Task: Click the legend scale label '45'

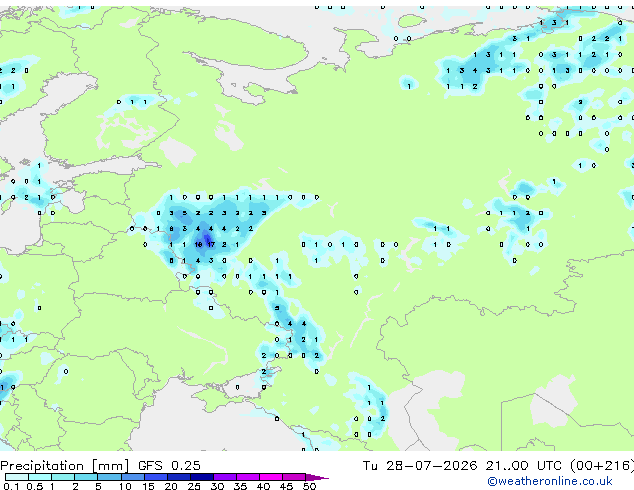Action: click(x=286, y=486)
